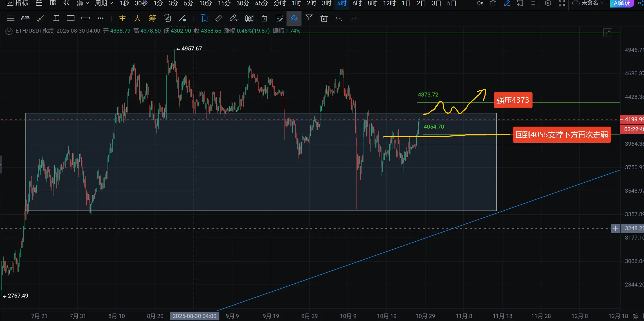644x321 pixels.
Task: Click the AI解读 button
Action: click(621, 3)
